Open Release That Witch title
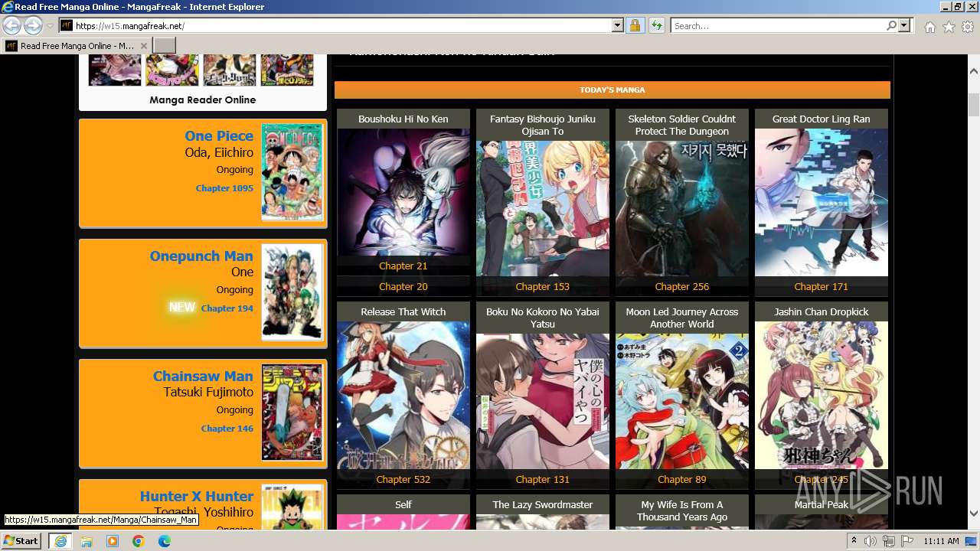This screenshot has width=980, height=551. pos(403,312)
